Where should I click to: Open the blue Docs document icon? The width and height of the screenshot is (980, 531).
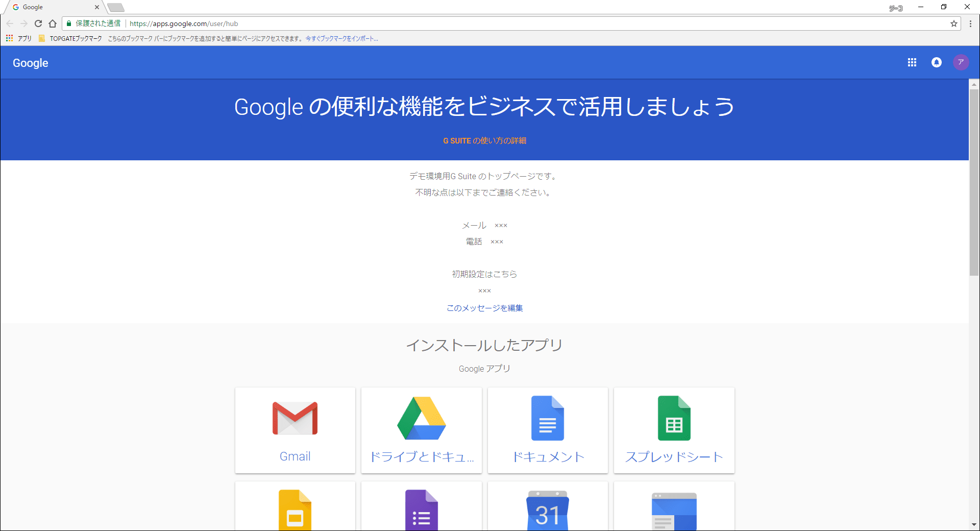point(548,418)
